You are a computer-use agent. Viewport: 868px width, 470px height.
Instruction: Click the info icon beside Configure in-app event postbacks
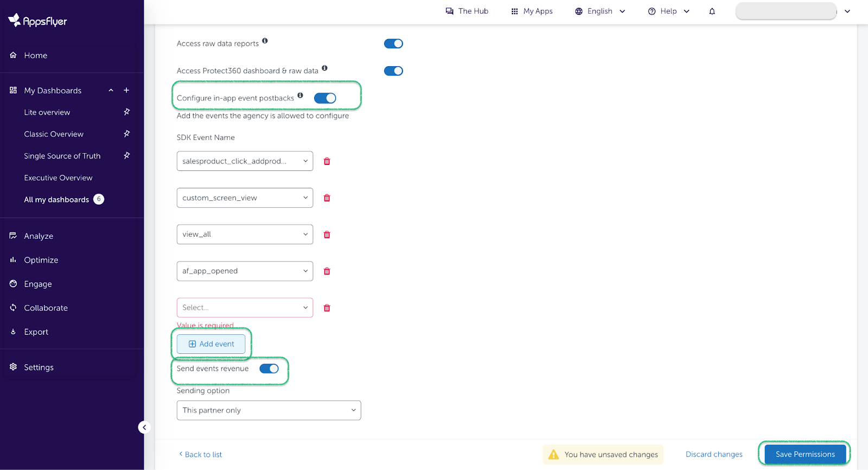point(300,95)
